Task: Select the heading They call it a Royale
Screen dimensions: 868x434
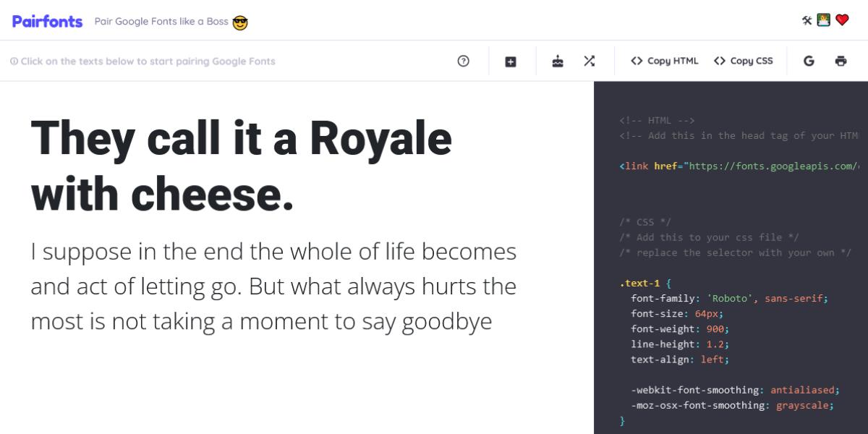Action: pos(241,165)
